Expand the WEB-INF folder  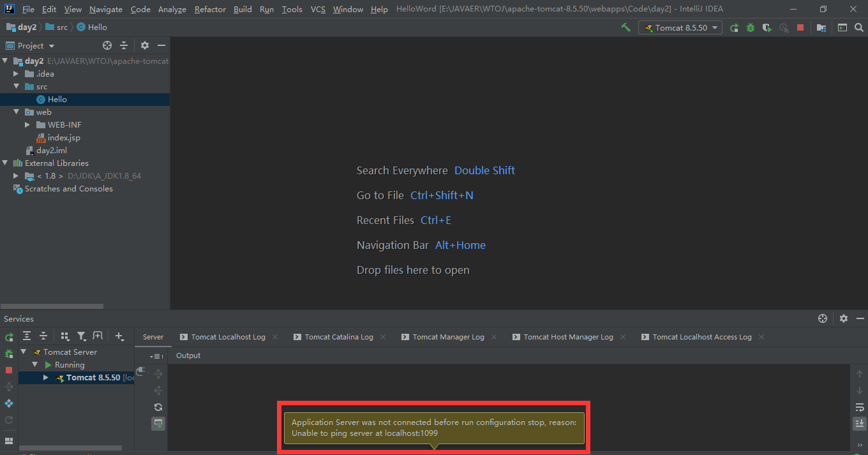click(x=27, y=125)
